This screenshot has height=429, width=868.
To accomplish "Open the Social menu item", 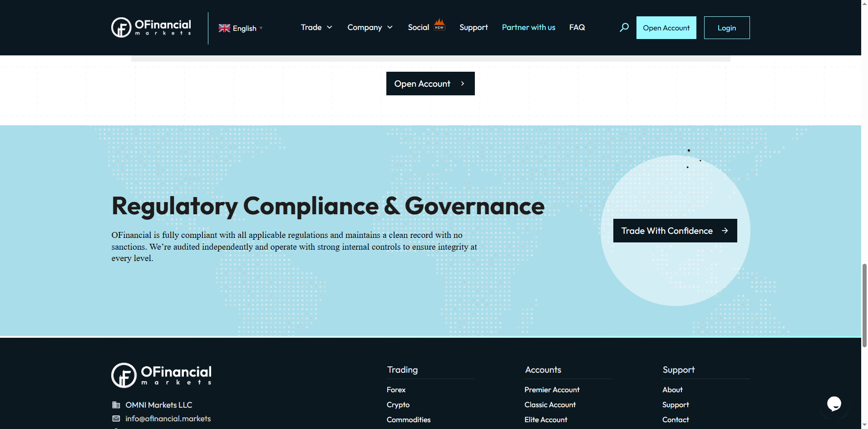I will coord(419,27).
